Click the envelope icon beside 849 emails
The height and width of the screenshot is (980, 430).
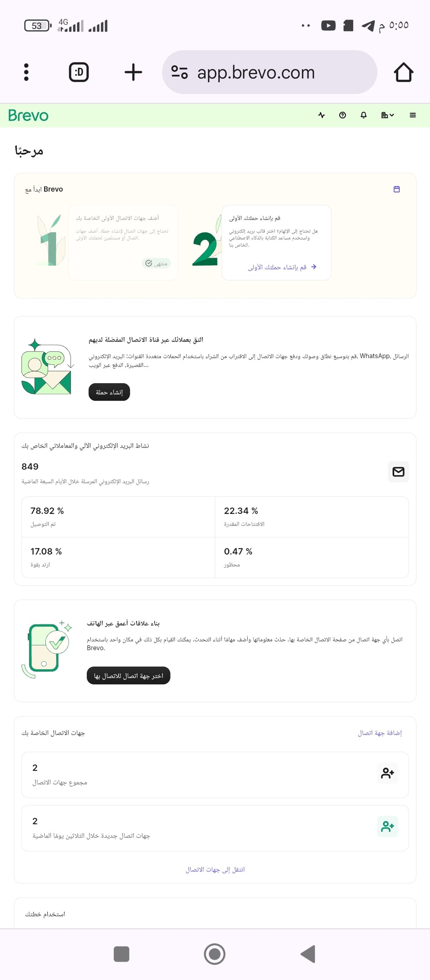click(398, 472)
